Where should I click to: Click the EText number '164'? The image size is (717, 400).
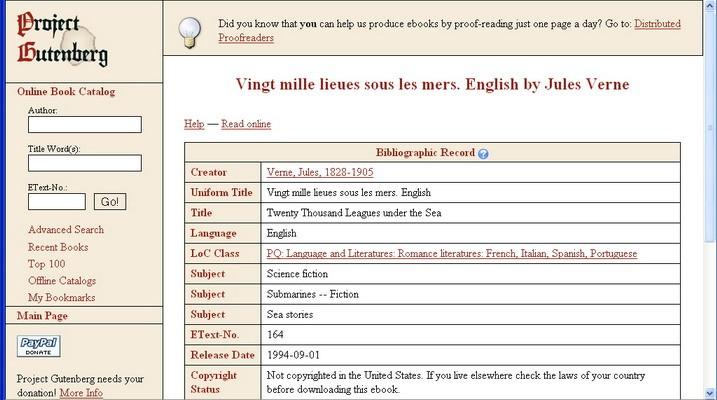[275, 335]
